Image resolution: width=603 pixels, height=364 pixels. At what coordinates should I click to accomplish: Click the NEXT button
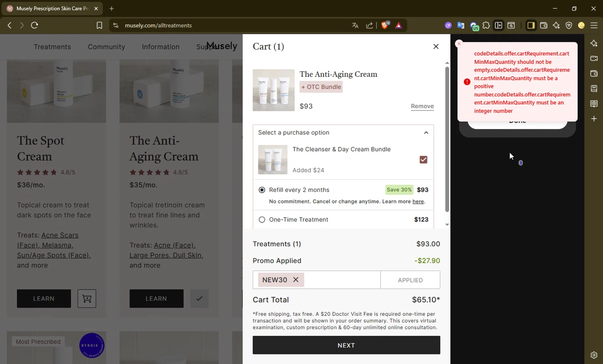point(346,345)
